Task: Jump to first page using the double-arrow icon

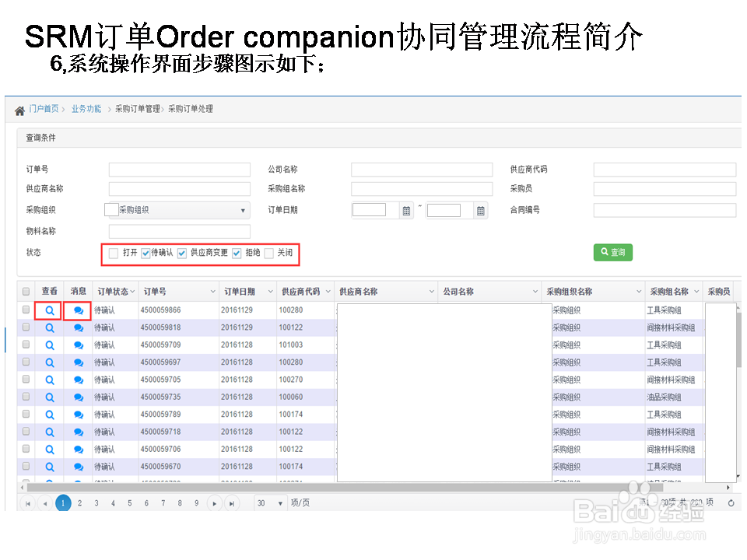Action: pyautogui.click(x=27, y=502)
